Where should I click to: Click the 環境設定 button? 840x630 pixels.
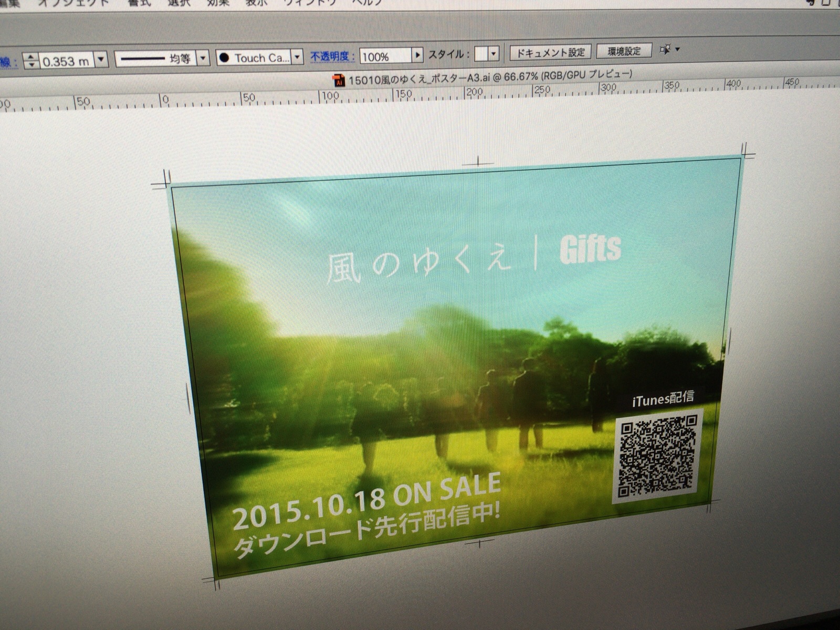coord(624,51)
